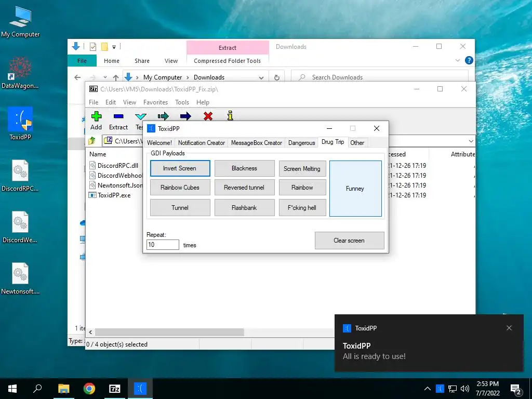Show hidden tray icons chevron
Viewport: 532px width, 399px height.
coord(428,389)
